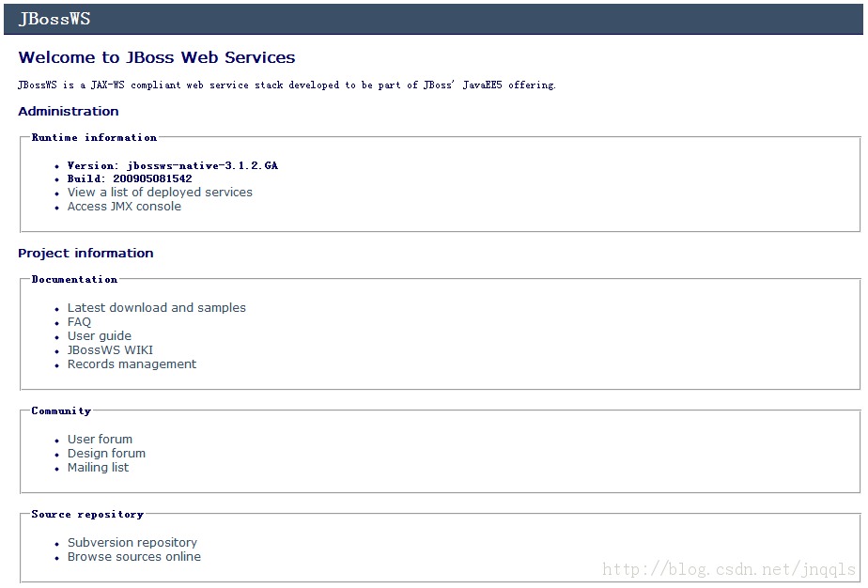The height and width of the screenshot is (588, 868).
Task: Browse sources online
Action: tap(133, 556)
